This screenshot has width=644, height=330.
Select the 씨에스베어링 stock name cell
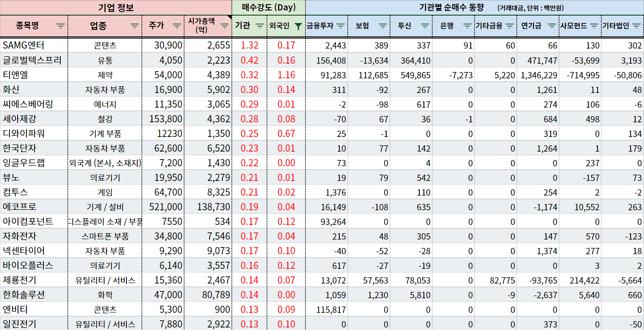33,104
